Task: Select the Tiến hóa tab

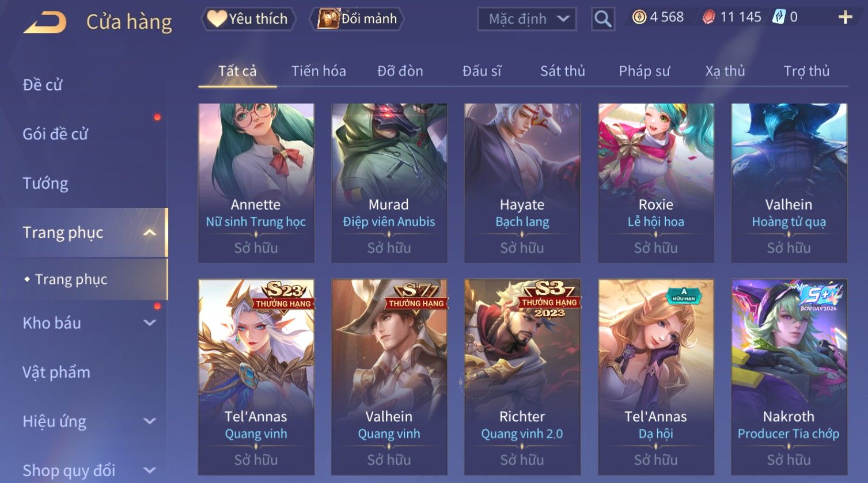Action: point(319,71)
